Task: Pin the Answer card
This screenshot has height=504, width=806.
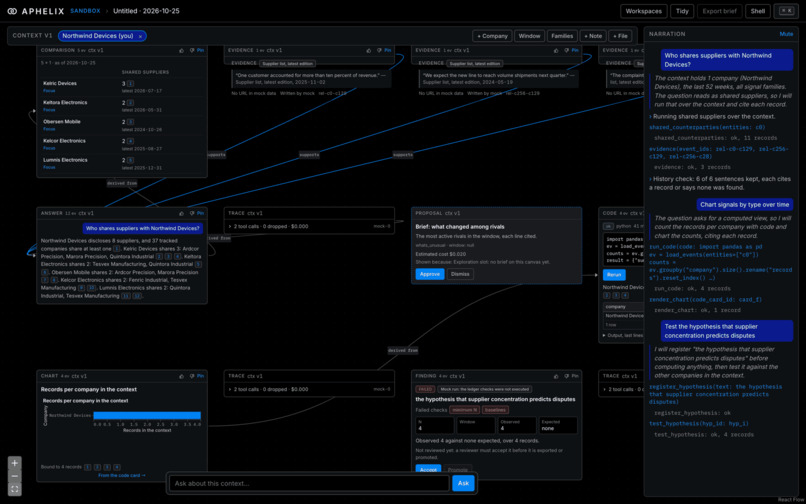Action: (200, 213)
